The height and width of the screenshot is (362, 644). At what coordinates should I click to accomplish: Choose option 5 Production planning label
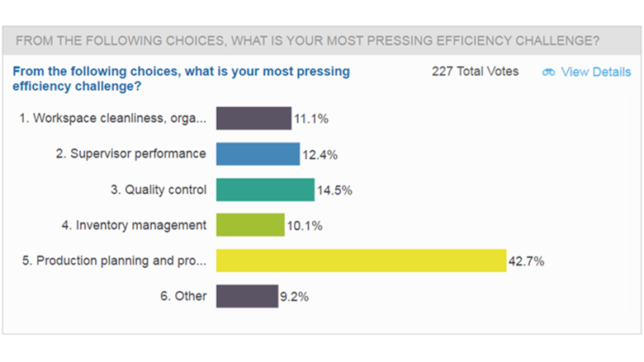[x=114, y=261]
